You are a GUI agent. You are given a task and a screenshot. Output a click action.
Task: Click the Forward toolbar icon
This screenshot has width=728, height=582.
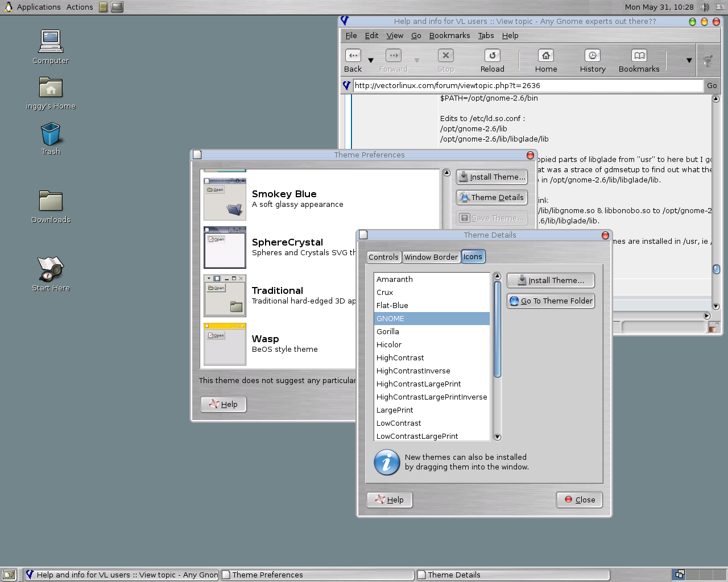pos(394,56)
